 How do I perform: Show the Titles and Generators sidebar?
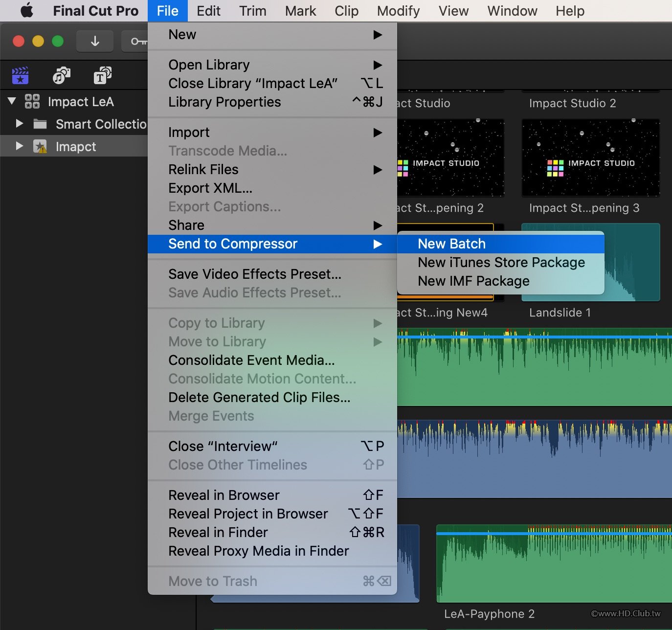(102, 76)
